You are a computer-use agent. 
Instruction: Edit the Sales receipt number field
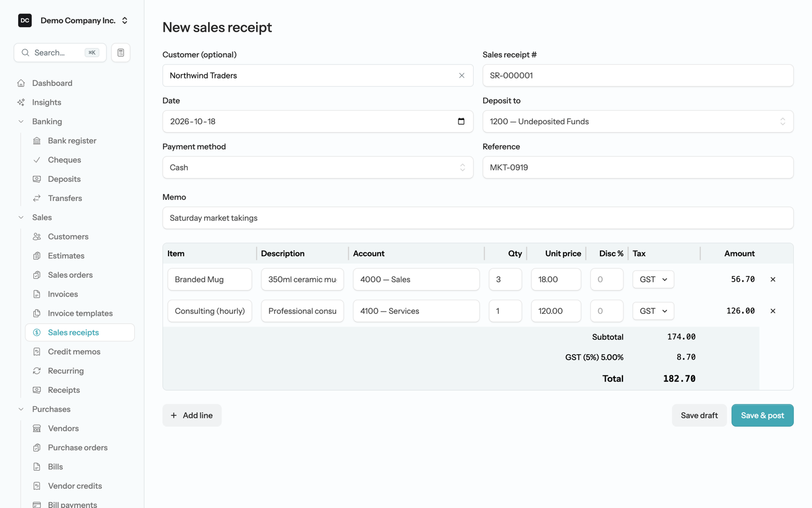tap(638, 76)
